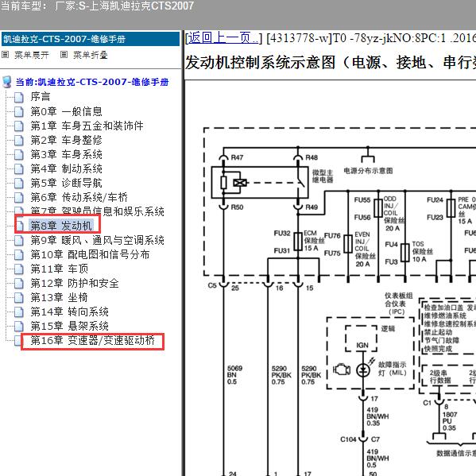
Task: Open 第1章 车身五金和装饰件
Action: coord(87,126)
